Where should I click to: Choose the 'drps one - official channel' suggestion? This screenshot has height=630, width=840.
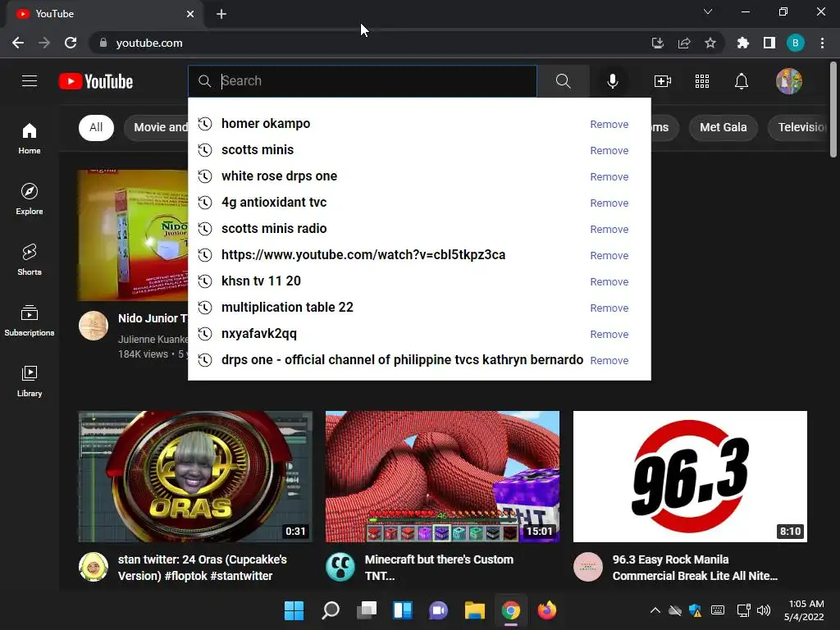pyautogui.click(x=402, y=360)
